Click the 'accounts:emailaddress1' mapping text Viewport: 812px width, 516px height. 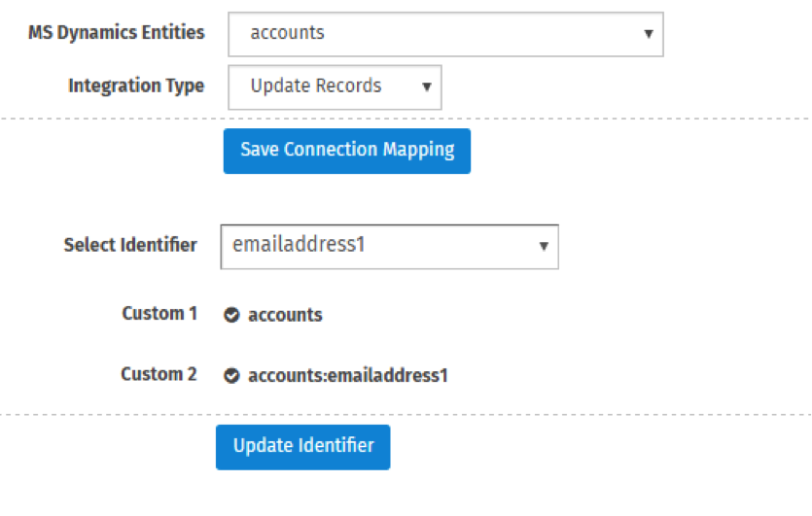(348, 375)
